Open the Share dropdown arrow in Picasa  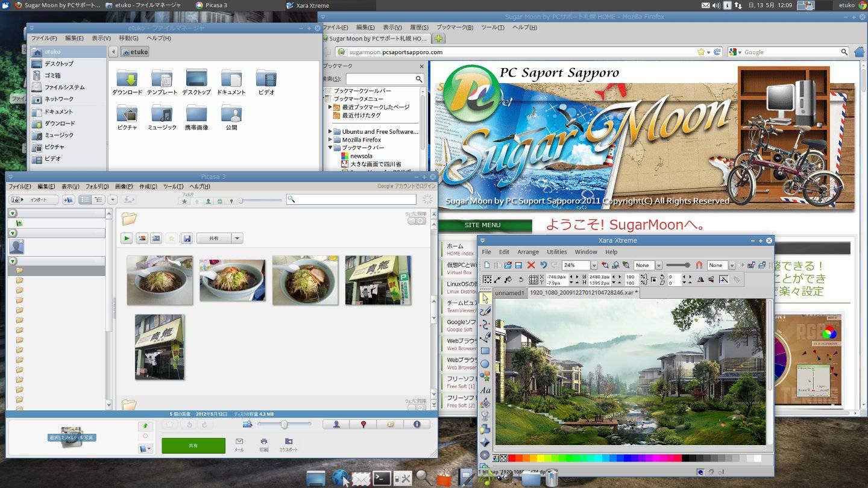pos(237,239)
